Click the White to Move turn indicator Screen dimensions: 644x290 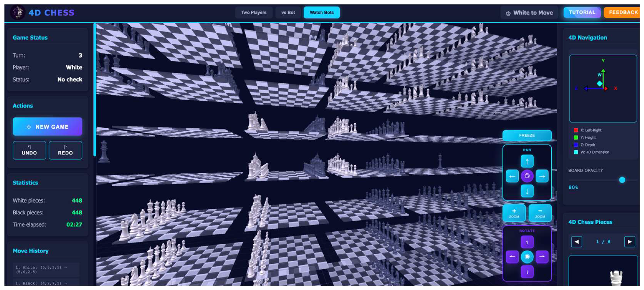(529, 13)
